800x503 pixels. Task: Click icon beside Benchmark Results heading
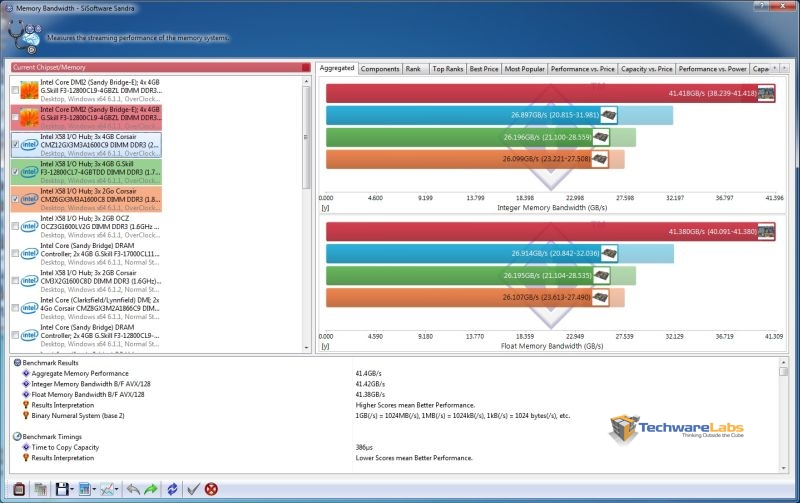pyautogui.click(x=17, y=363)
